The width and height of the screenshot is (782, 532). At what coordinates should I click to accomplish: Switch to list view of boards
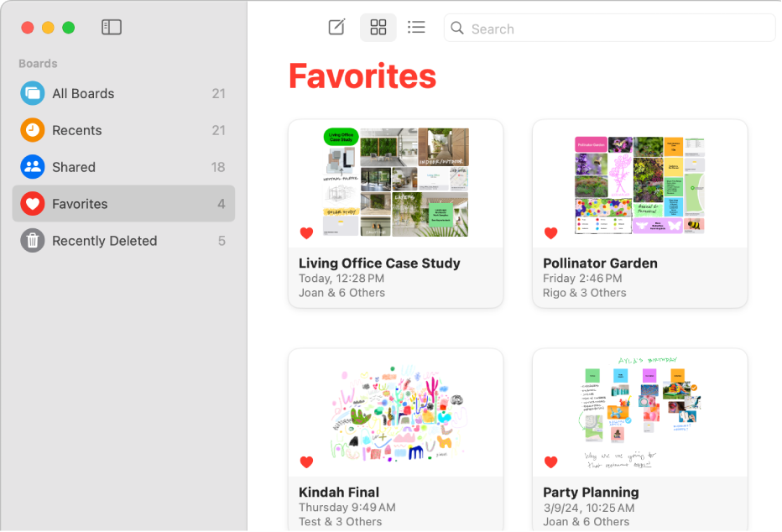pyautogui.click(x=416, y=28)
